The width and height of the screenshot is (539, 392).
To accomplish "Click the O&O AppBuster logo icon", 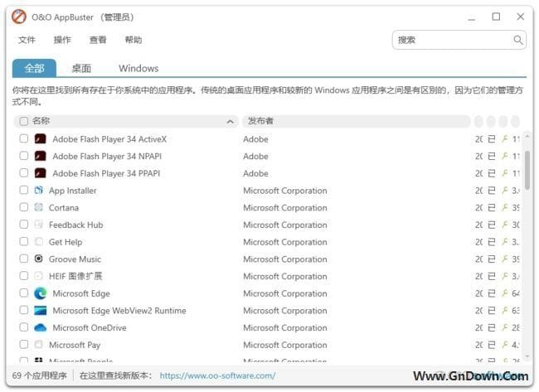I will [x=19, y=17].
